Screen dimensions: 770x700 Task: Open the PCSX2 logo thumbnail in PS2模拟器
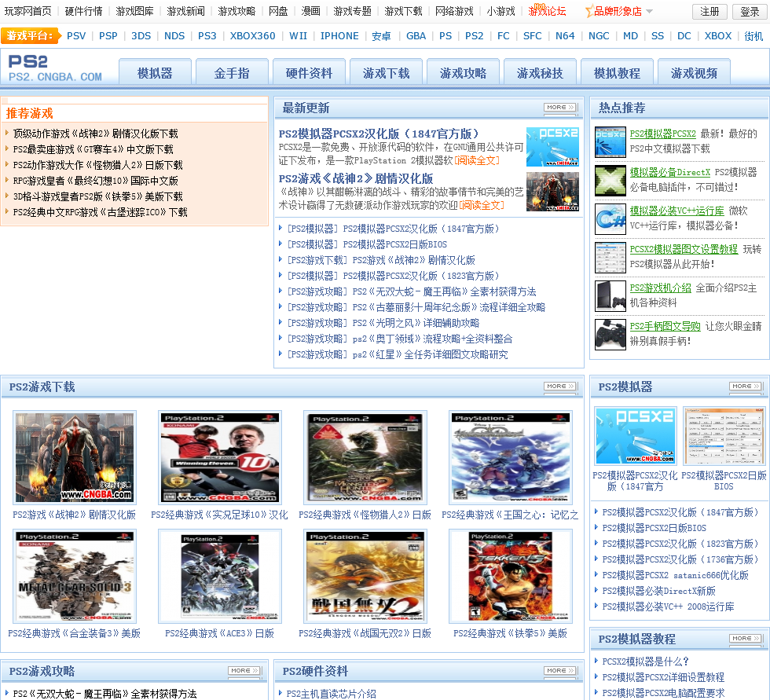636,436
